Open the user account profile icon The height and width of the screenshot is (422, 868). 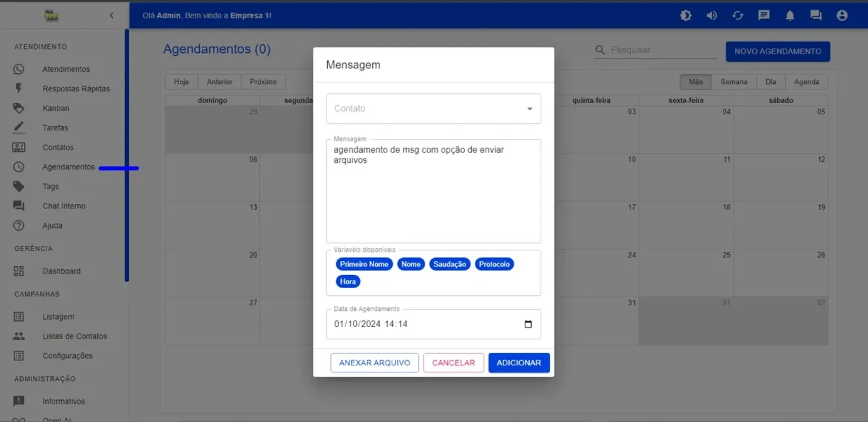(x=842, y=16)
